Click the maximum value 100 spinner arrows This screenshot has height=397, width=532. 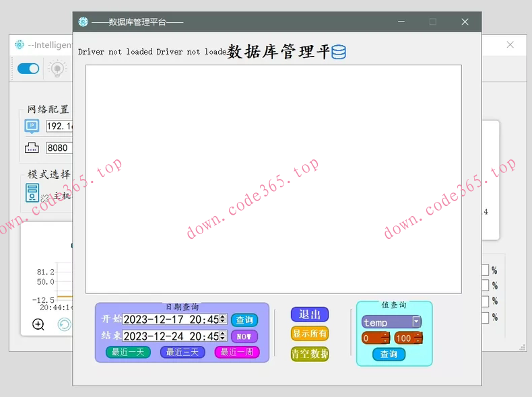[418, 338]
